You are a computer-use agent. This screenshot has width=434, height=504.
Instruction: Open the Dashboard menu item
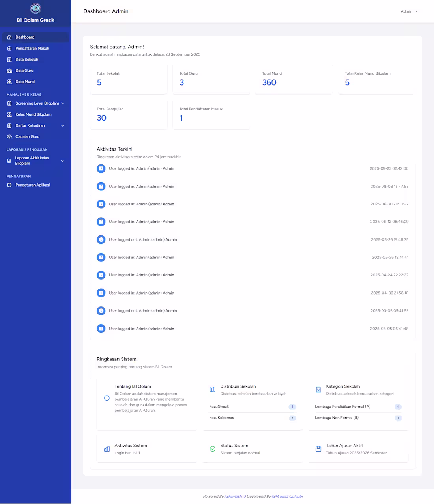click(x=36, y=37)
